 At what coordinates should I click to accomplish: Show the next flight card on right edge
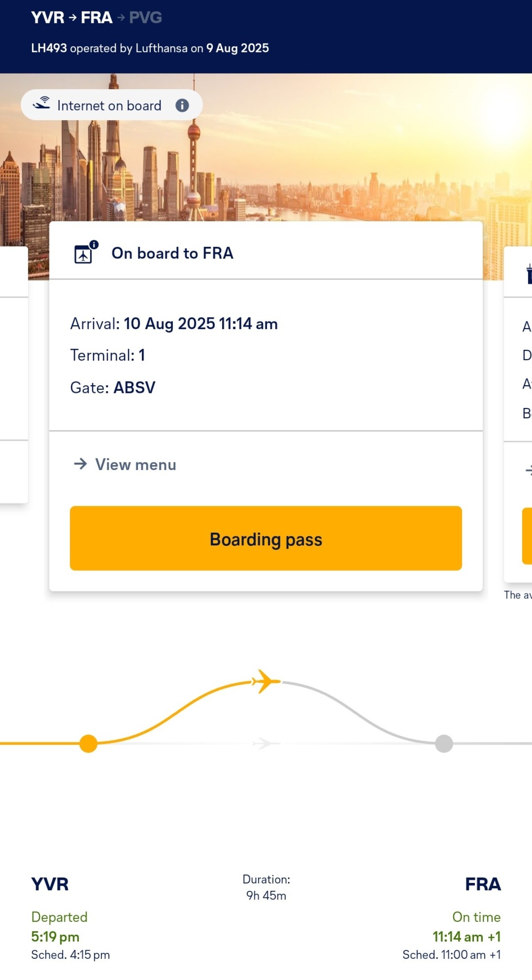coord(518,415)
